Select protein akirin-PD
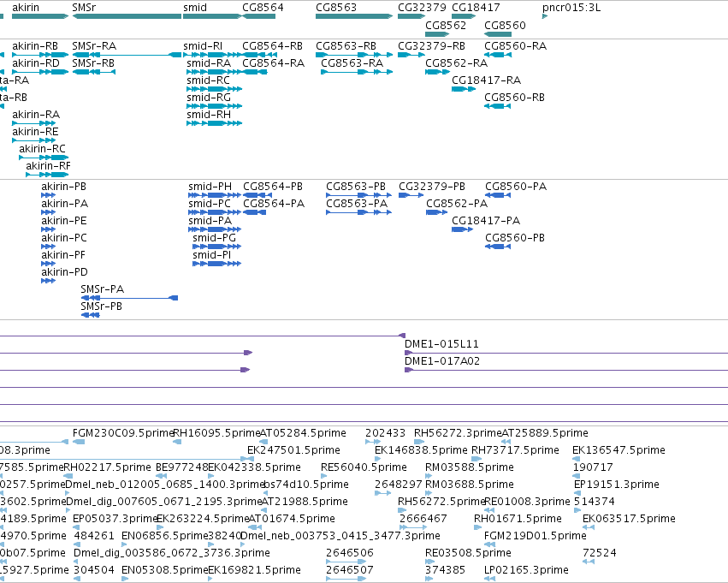 coord(64,272)
